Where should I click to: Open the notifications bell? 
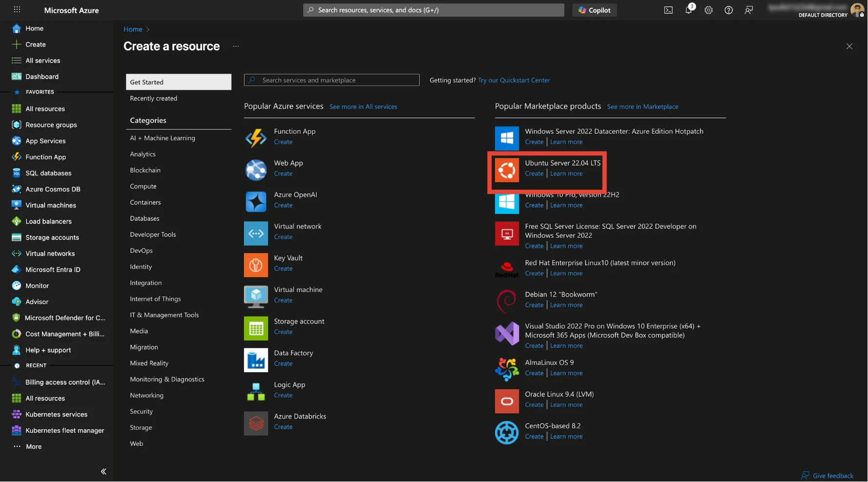688,10
